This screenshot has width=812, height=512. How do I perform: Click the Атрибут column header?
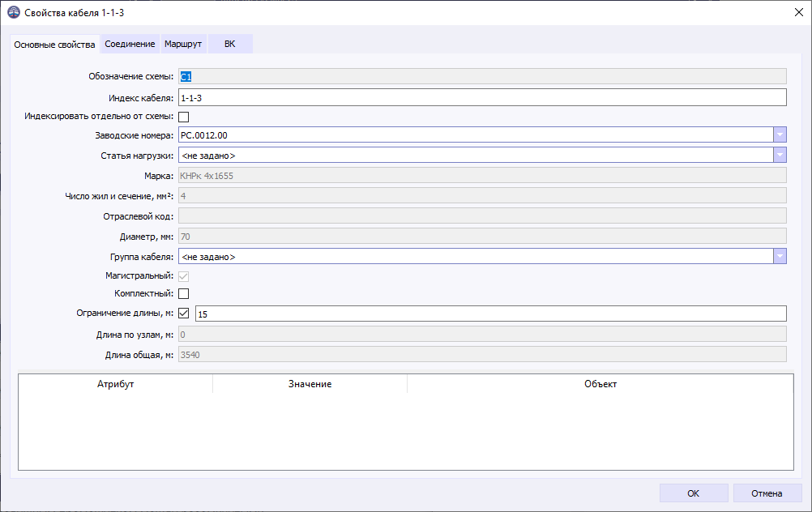(115, 384)
